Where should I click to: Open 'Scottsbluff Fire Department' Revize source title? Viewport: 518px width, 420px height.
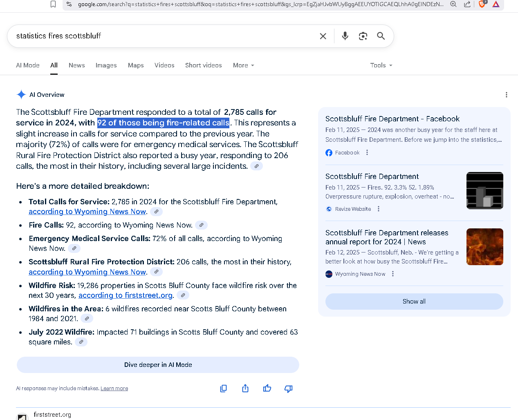pyautogui.click(x=372, y=176)
